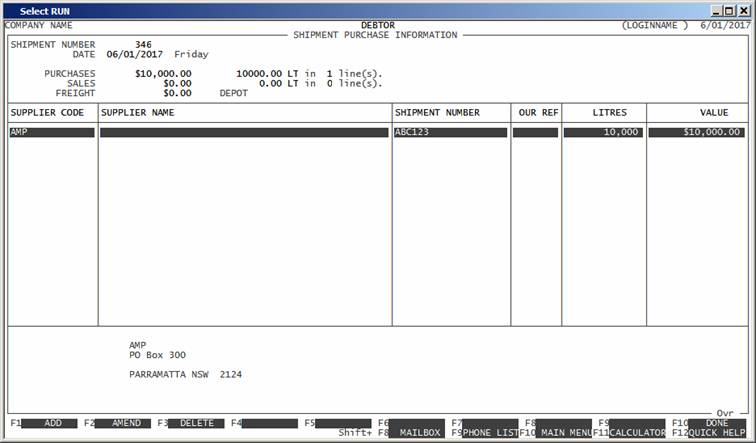Click the $10,000.00 value cell
This screenshot has width=756, height=443.
[697, 132]
